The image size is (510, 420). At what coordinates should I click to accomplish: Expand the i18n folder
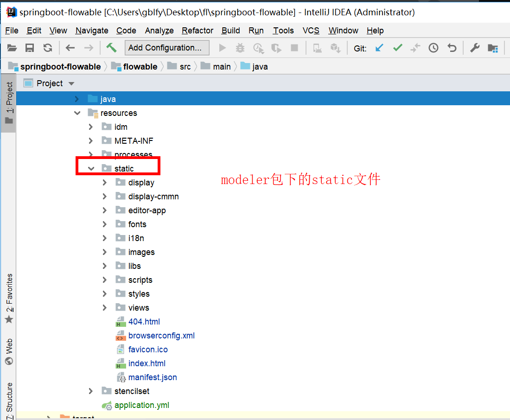104,238
